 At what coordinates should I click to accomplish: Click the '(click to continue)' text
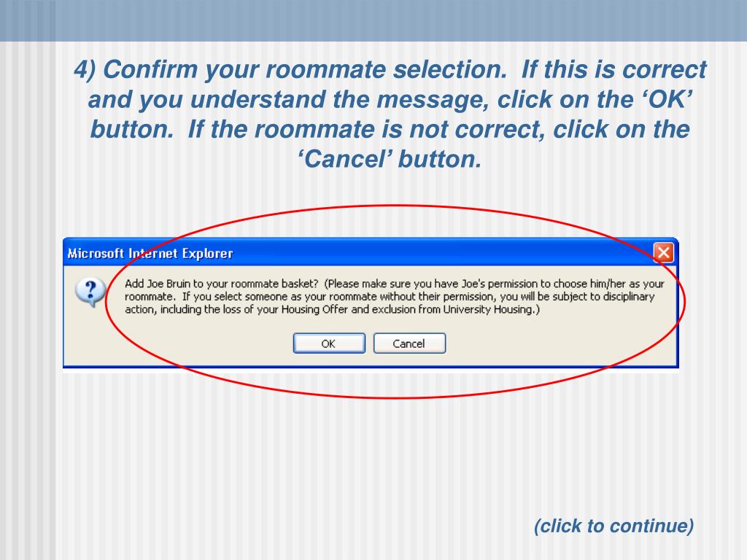click(614, 526)
